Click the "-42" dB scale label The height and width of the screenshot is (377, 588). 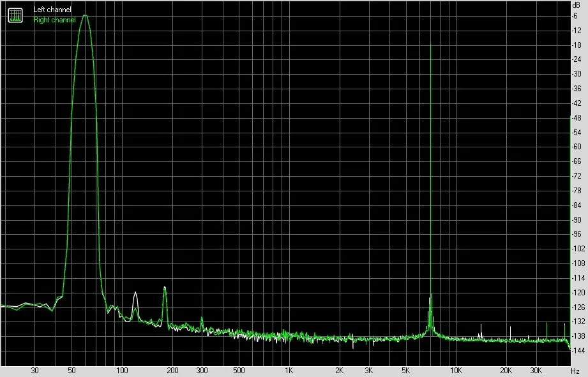point(577,103)
